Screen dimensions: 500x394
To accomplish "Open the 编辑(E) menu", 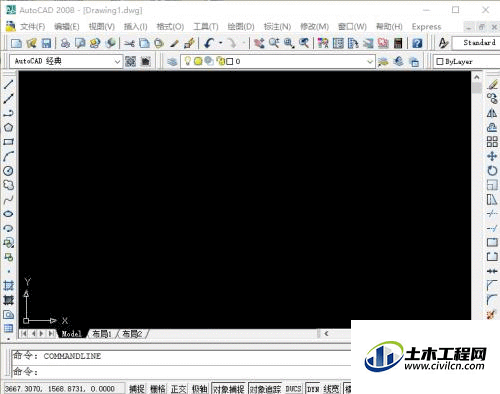I will (x=67, y=27).
